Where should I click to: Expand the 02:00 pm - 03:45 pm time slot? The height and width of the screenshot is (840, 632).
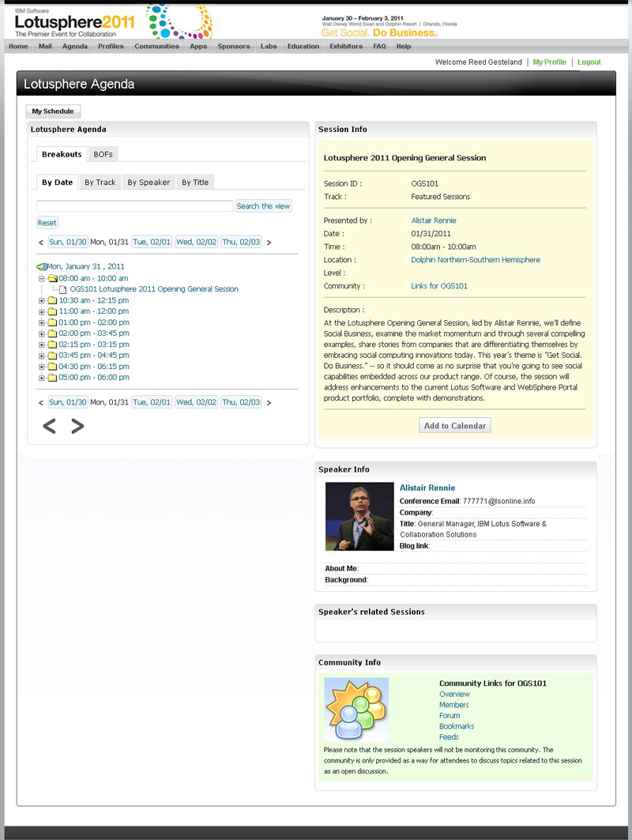coord(42,333)
